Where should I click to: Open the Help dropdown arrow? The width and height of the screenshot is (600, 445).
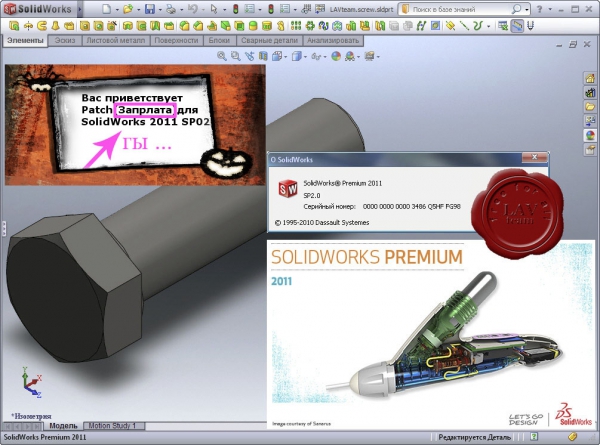point(550,10)
